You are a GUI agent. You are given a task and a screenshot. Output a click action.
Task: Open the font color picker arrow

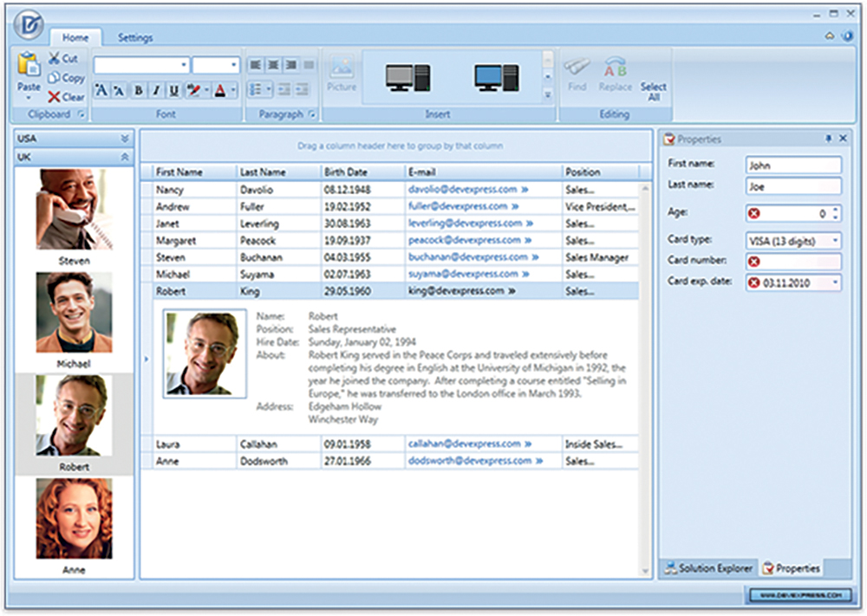point(233,90)
